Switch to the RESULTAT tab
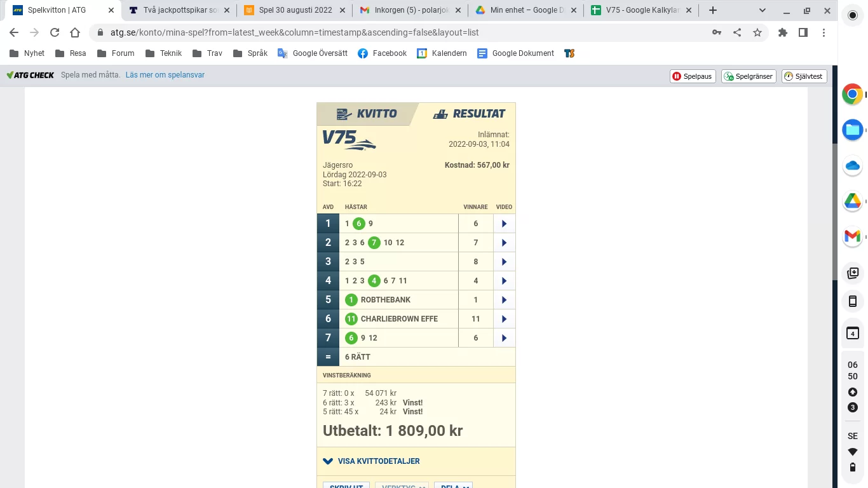The width and height of the screenshot is (868, 488). coord(469,113)
